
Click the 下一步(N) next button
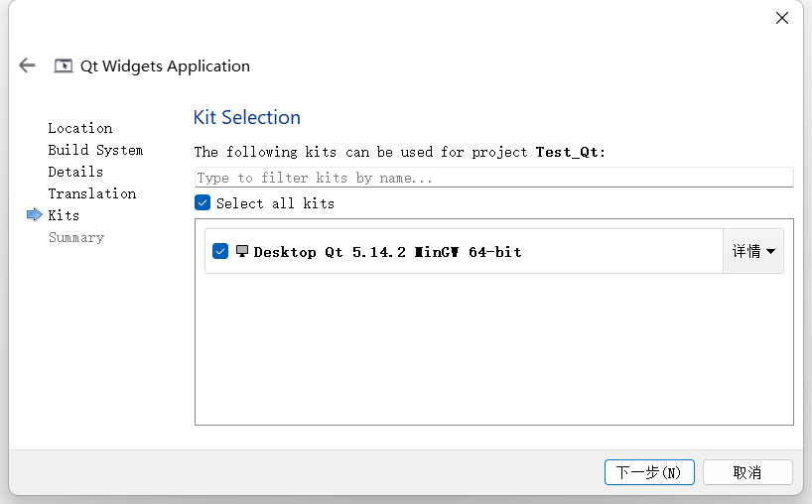pyautogui.click(x=649, y=472)
